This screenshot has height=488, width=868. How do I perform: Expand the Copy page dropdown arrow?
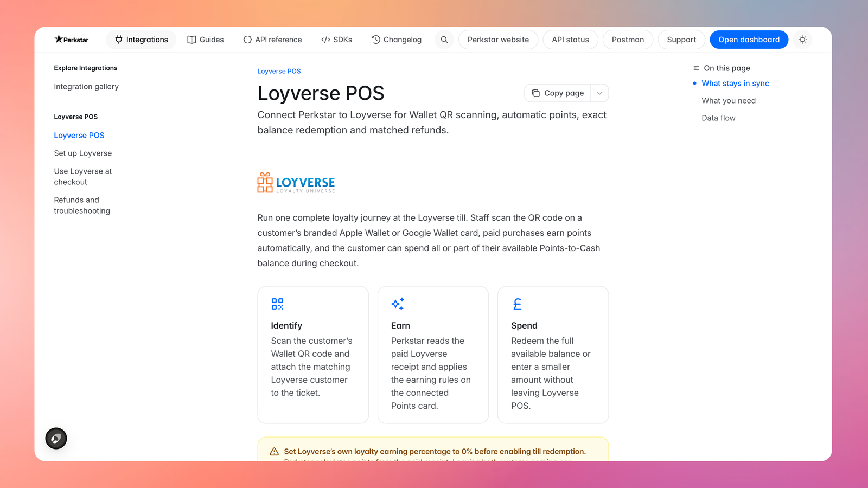[x=599, y=93]
